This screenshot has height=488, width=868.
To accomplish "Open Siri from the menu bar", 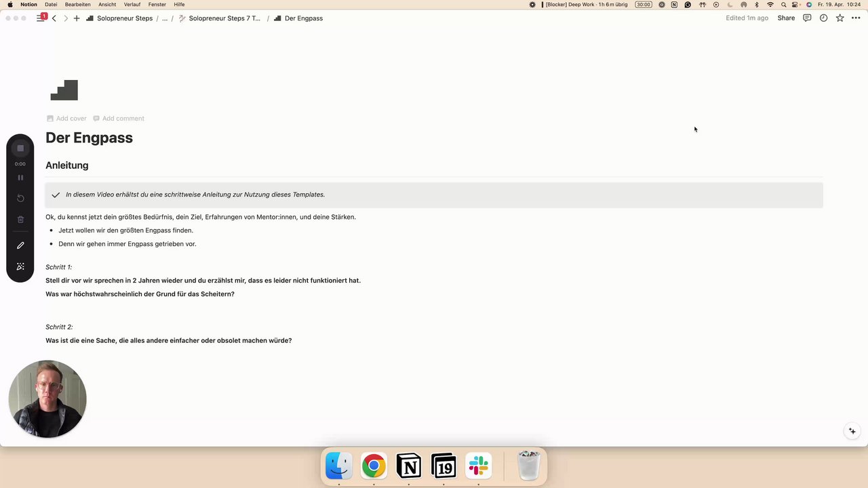I will tap(809, 4).
